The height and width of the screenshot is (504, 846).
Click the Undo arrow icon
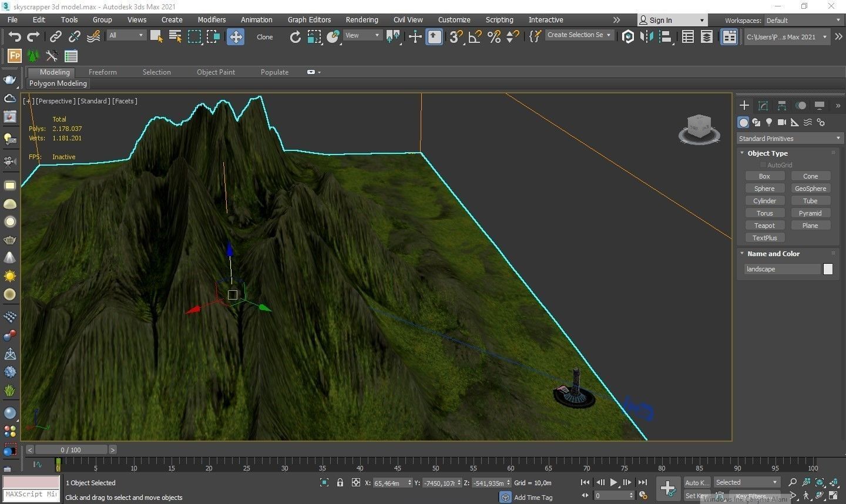(x=15, y=36)
